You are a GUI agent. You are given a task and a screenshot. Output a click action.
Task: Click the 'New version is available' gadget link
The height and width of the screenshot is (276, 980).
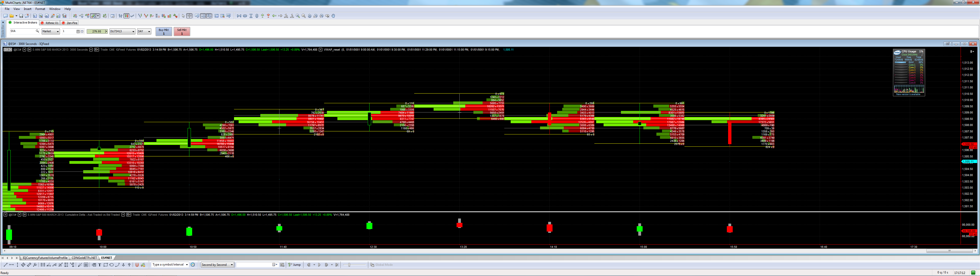(x=909, y=95)
